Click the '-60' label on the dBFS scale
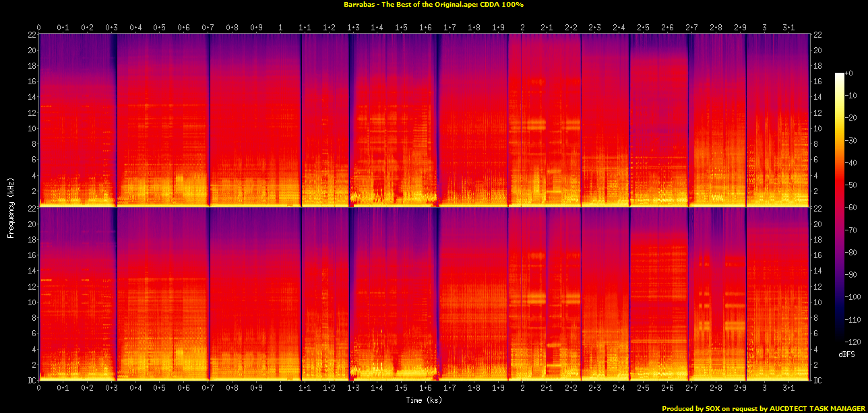 point(852,208)
